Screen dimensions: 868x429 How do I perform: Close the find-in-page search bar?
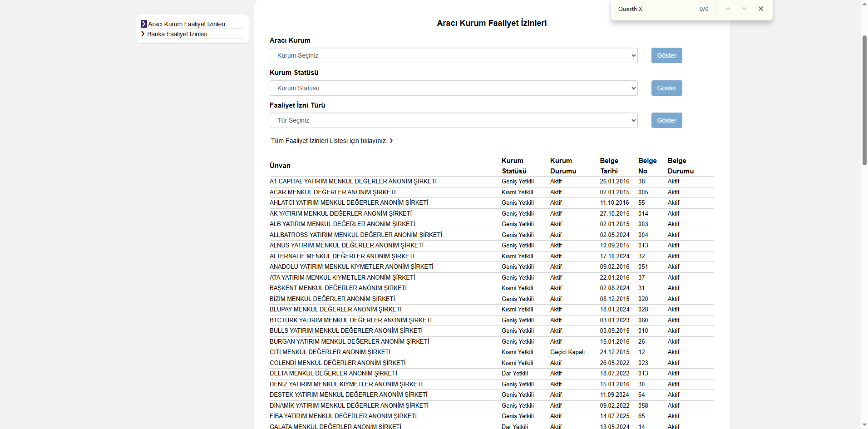tap(761, 9)
